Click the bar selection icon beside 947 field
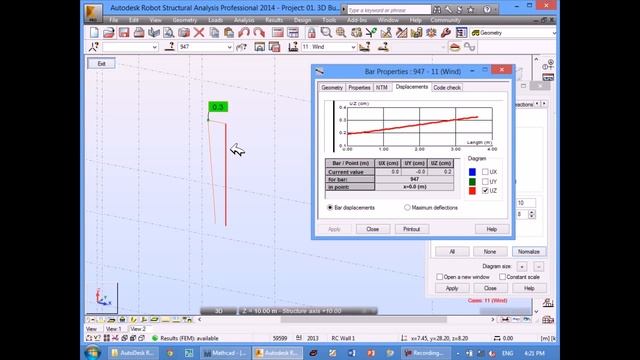640x360 pixels. (x=170, y=47)
